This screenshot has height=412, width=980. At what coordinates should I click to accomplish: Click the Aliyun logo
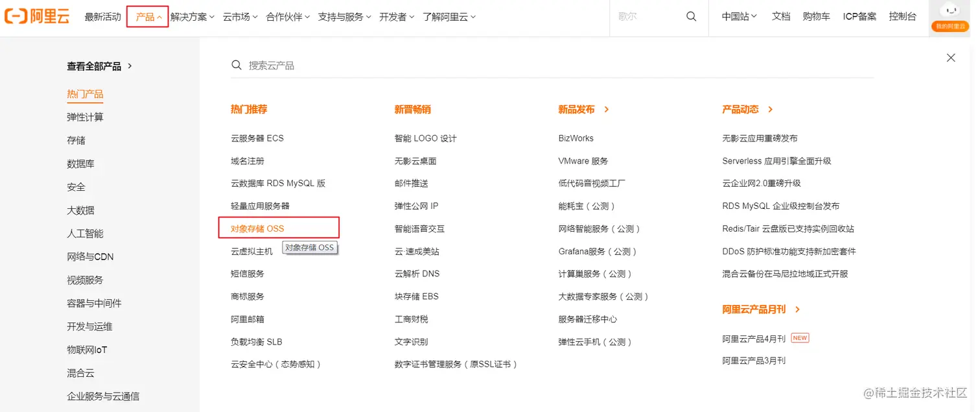click(37, 16)
